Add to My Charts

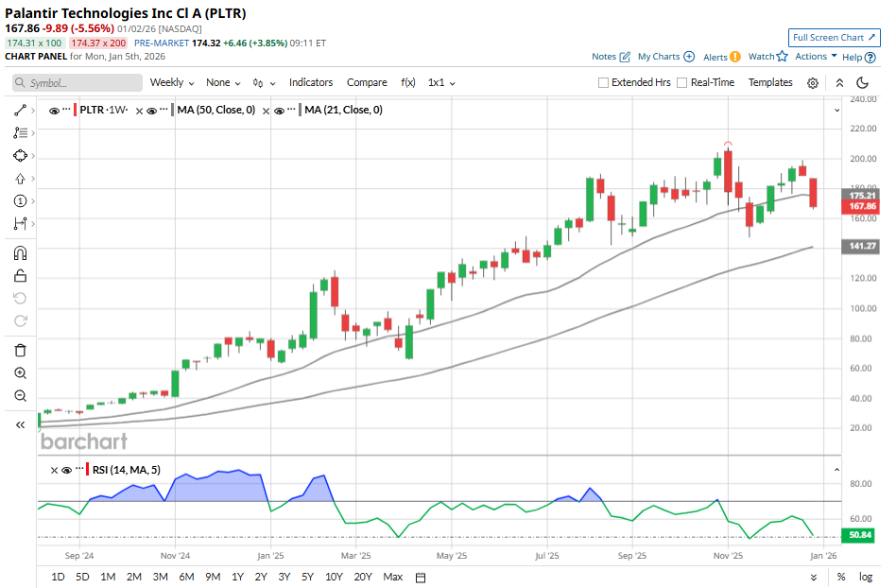tap(665, 57)
